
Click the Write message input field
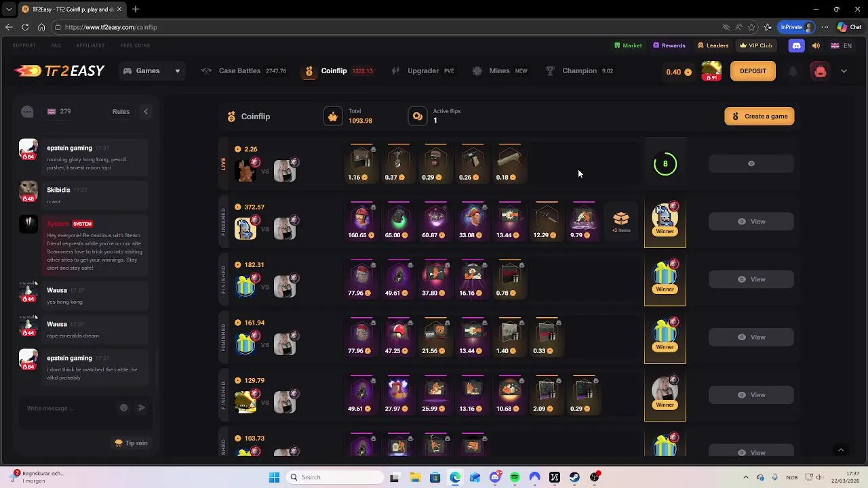(68, 408)
